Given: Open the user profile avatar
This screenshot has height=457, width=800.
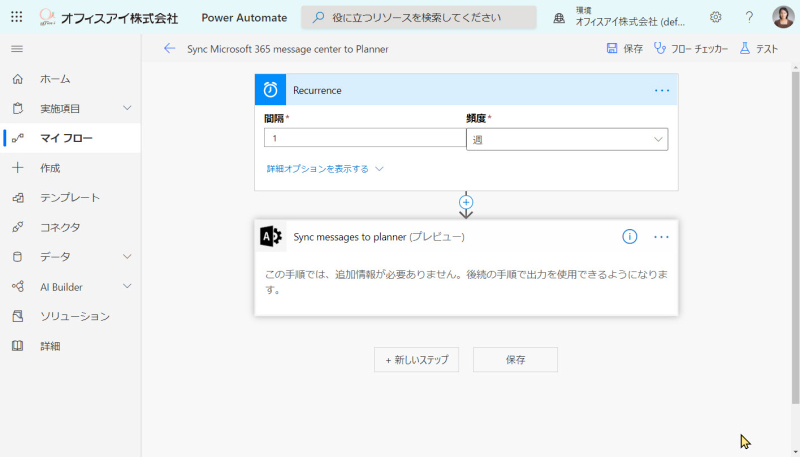Looking at the screenshot, I should tap(783, 17).
